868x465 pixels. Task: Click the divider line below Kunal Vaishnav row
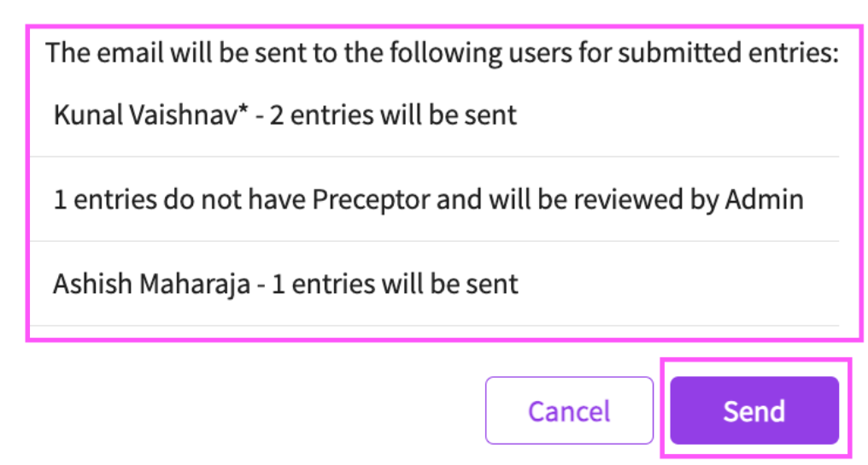pos(435,157)
